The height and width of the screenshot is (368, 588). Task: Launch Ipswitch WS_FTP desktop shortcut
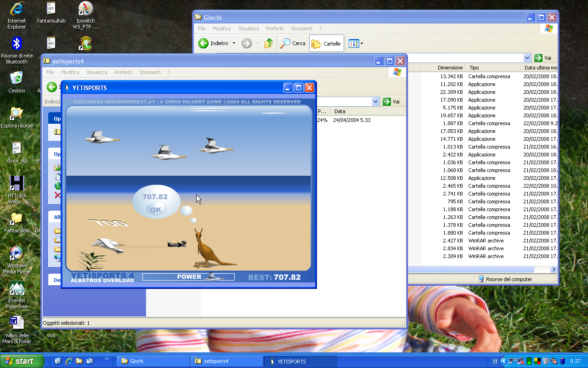click(x=85, y=15)
